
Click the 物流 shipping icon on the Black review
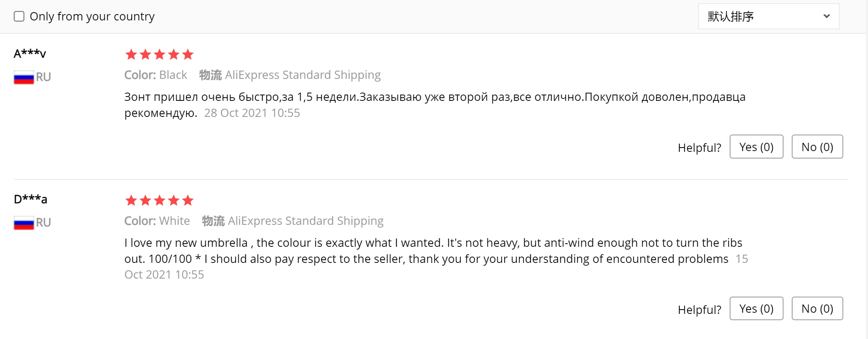pos(210,75)
